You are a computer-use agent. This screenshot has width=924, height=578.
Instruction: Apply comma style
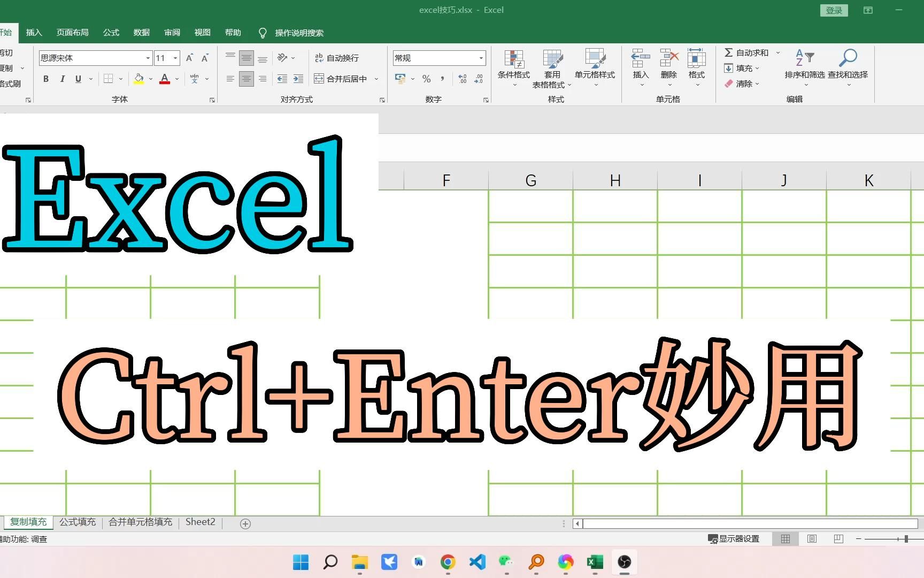click(442, 79)
